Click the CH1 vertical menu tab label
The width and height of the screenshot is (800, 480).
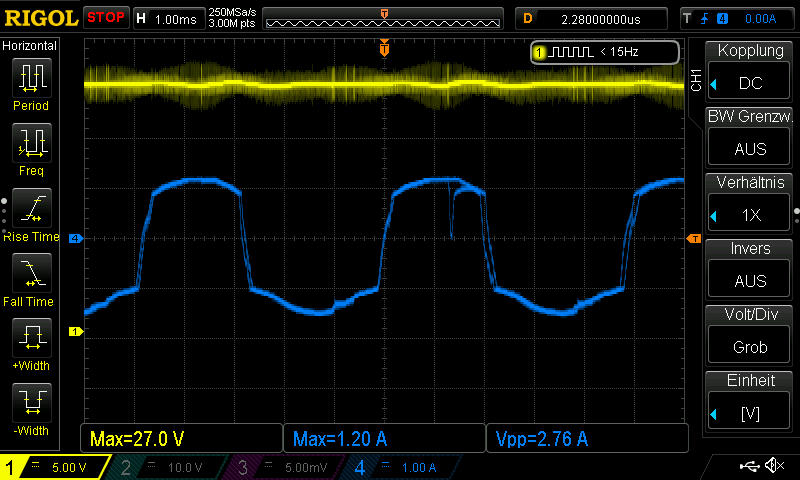(696, 81)
